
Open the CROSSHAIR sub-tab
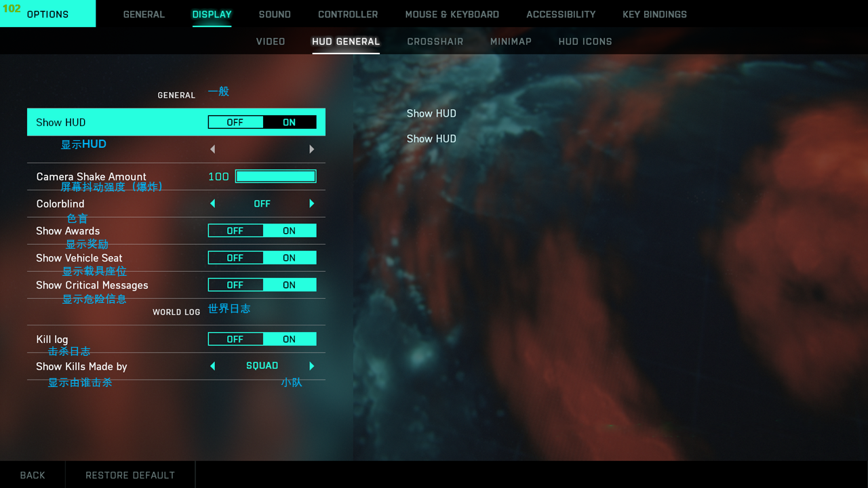435,41
